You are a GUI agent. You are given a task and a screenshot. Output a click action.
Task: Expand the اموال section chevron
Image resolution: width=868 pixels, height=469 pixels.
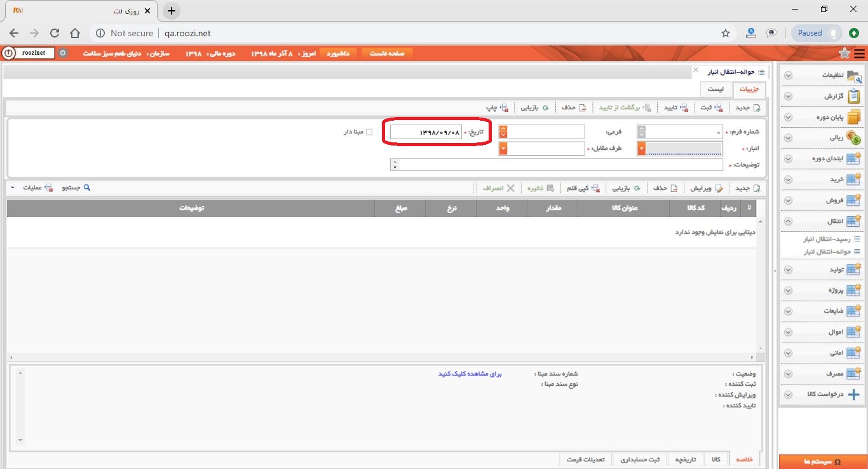point(788,332)
